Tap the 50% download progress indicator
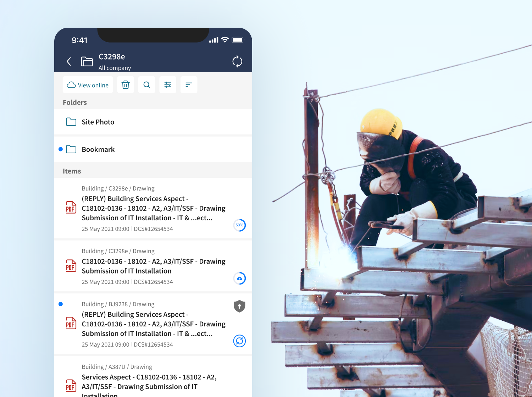This screenshot has width=532, height=397. click(240, 225)
